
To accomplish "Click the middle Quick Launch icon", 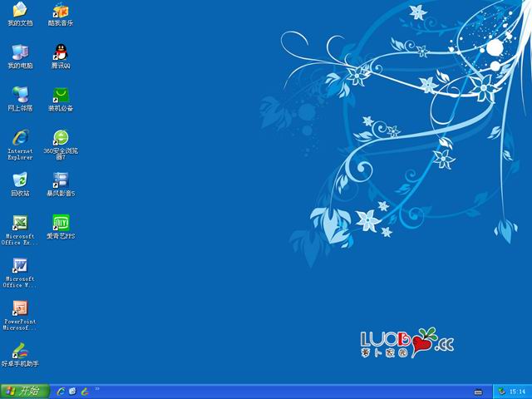I will pyautogui.click(x=72, y=392).
